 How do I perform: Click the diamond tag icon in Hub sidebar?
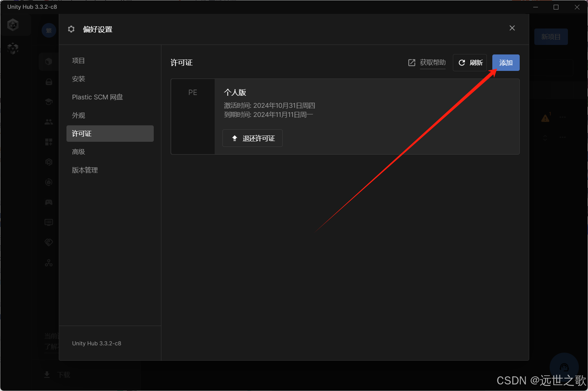[49, 242]
